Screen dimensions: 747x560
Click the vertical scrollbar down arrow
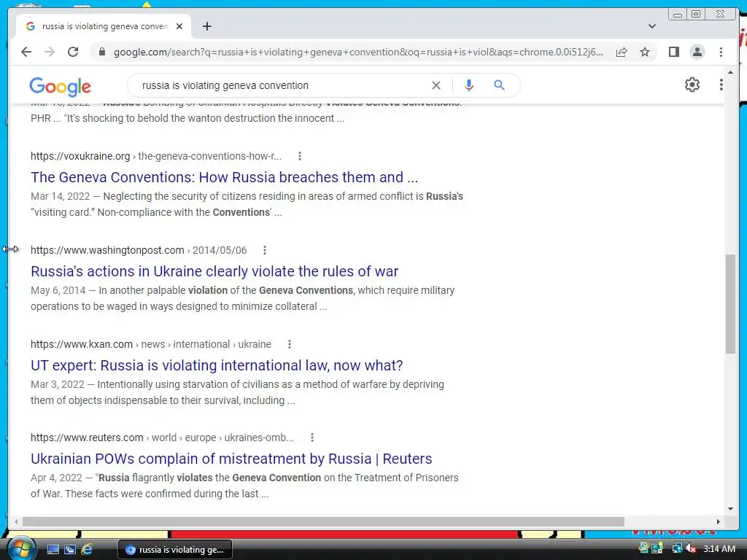[730, 509]
